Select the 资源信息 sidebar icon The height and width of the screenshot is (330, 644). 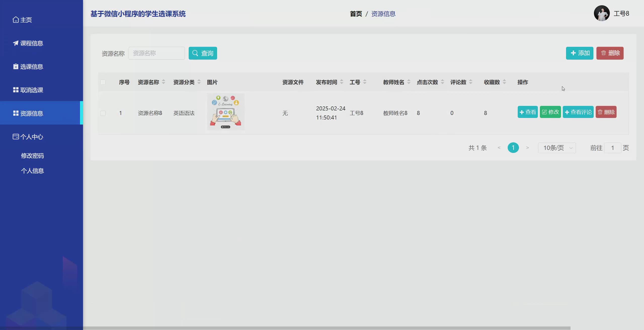tap(16, 113)
